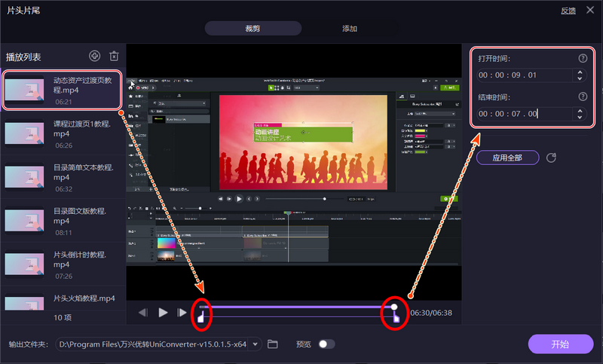Click the play button below the preview
The width and height of the screenshot is (603, 364).
[x=163, y=312]
